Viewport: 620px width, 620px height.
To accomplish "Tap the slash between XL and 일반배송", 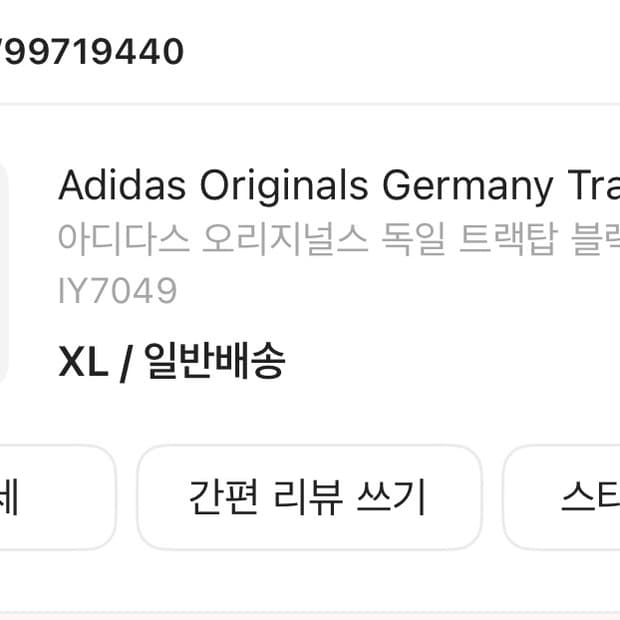I will pyautogui.click(x=125, y=361).
